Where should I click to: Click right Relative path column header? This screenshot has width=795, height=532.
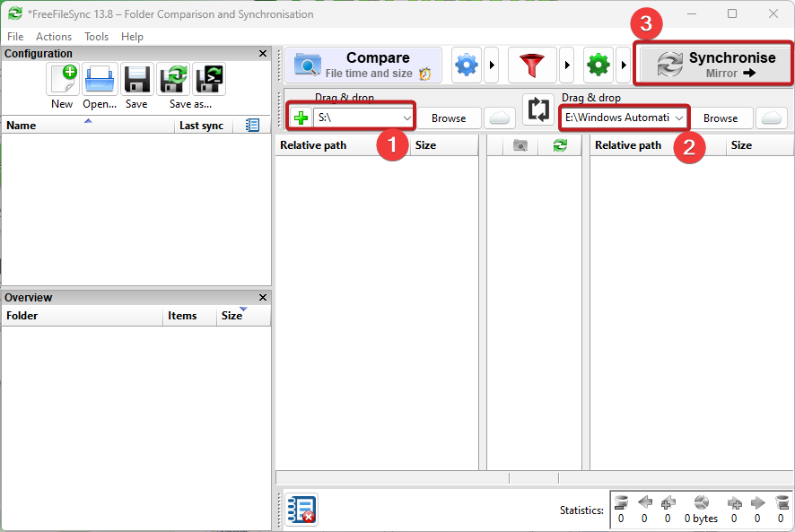tap(658, 145)
